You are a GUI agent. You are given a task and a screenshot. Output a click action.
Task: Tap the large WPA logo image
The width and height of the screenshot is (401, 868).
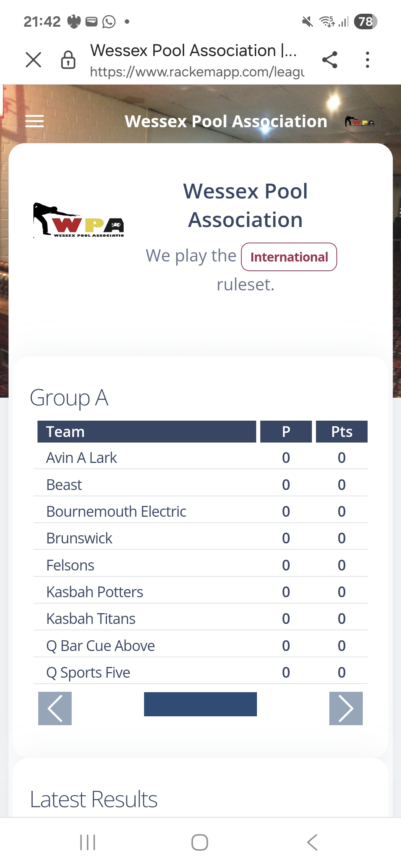click(79, 220)
